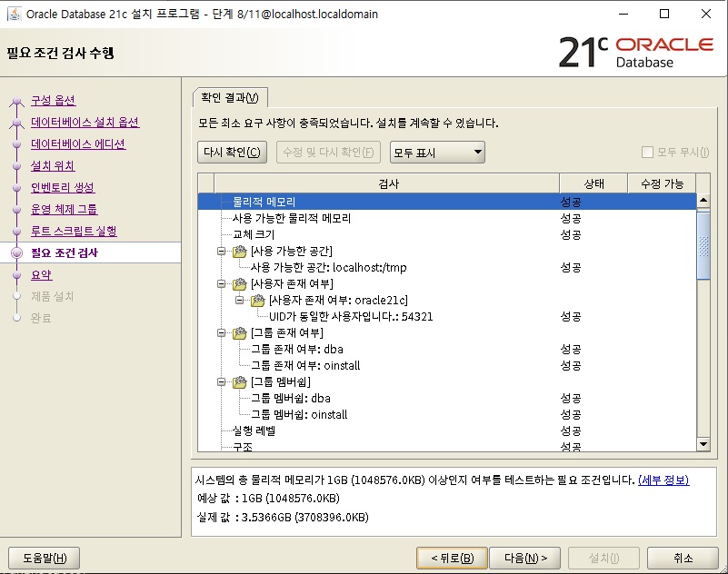Click the step bullet for 설치 위치

tap(16, 165)
